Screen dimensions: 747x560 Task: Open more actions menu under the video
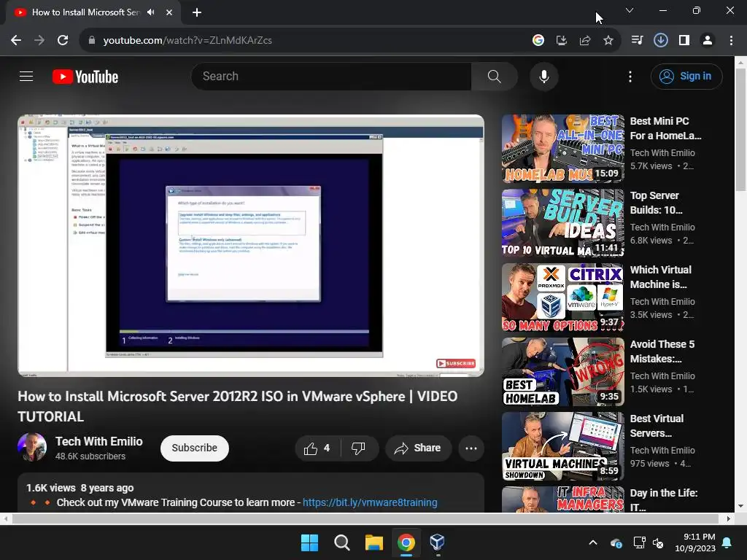(x=471, y=448)
